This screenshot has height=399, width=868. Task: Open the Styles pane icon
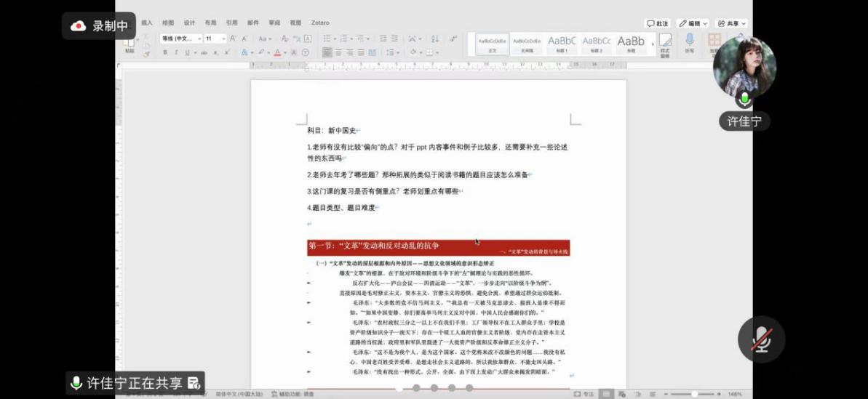point(665,42)
